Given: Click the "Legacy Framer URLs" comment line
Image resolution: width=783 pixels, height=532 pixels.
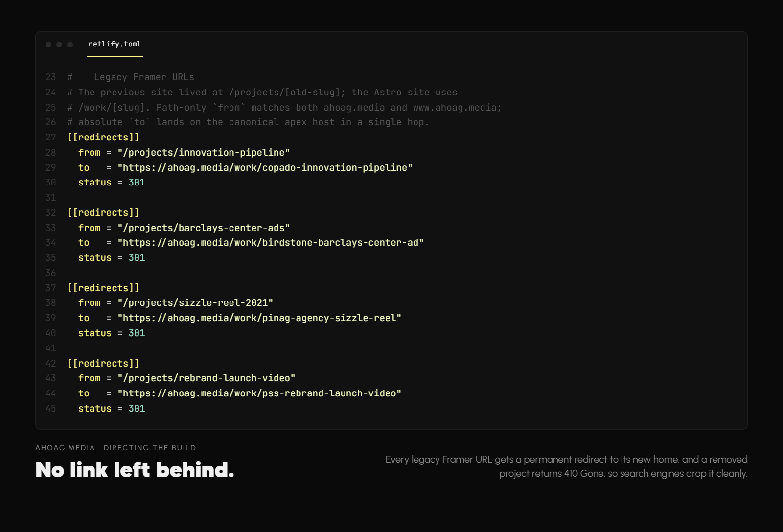Looking at the screenshot, I should coord(277,77).
